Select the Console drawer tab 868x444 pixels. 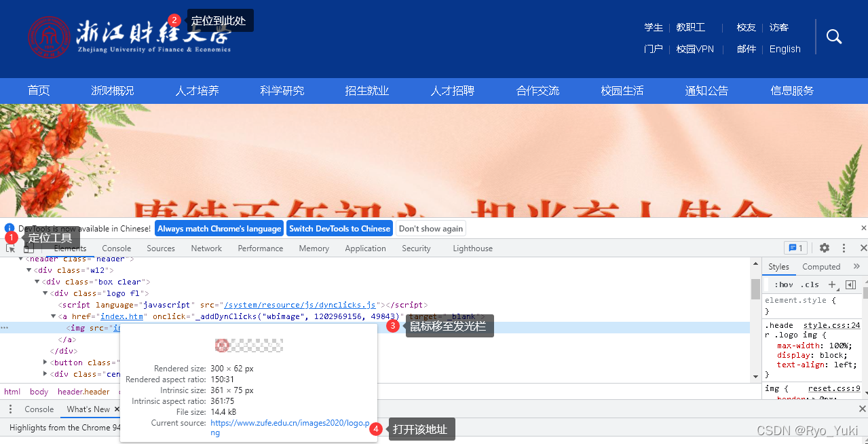[x=39, y=409]
